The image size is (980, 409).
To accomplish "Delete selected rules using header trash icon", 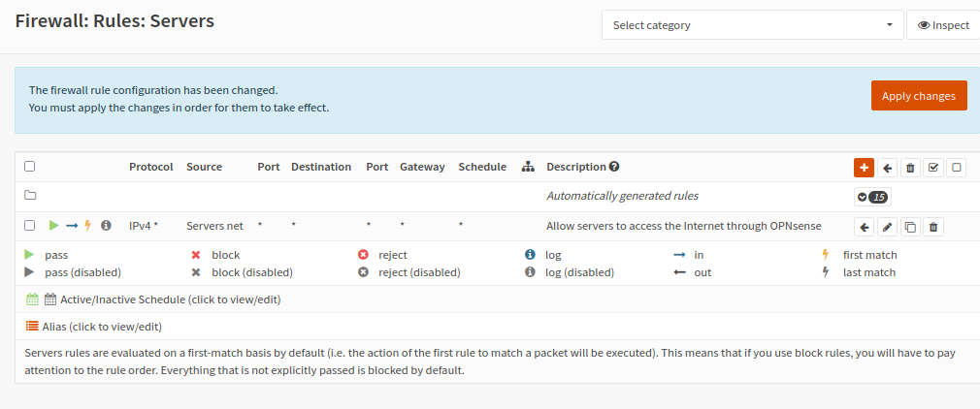I will [910, 167].
